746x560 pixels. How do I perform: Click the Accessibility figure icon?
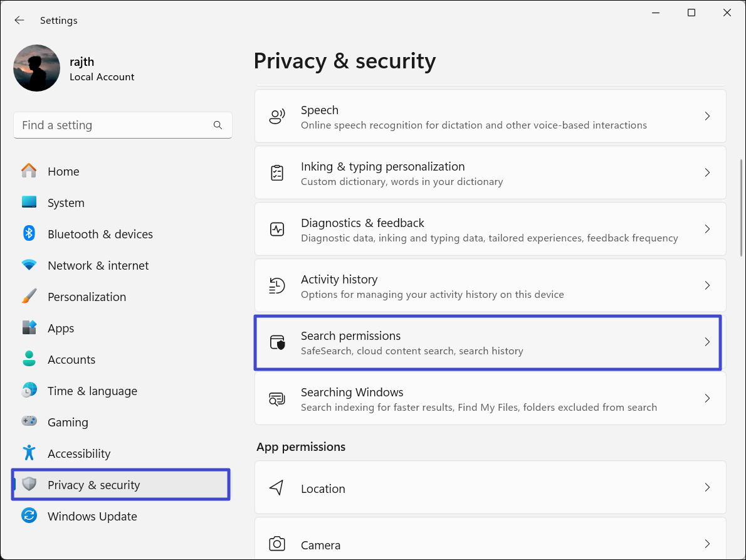pos(29,453)
